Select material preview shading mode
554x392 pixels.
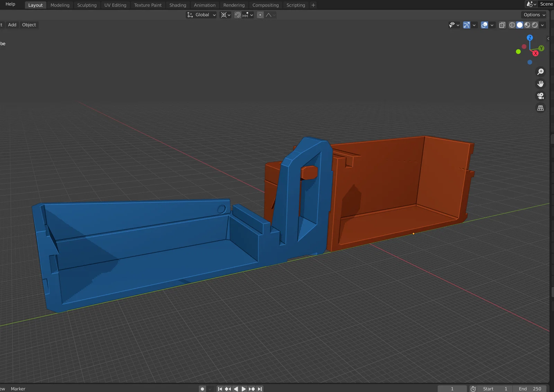click(x=527, y=25)
